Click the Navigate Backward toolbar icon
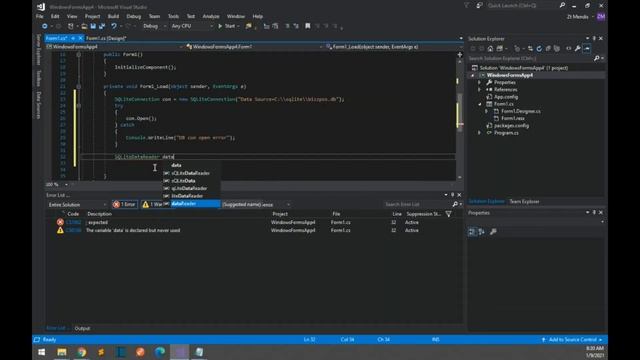Image resolution: width=640 pixels, height=360 pixels. tap(44, 26)
